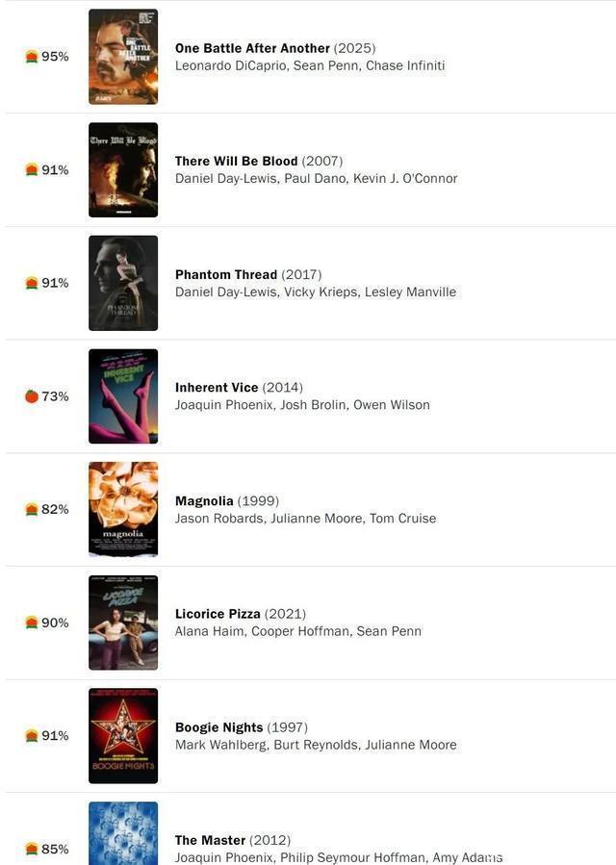
Task: Click the Certified Fresh icon beside 85%
Action: (x=32, y=849)
